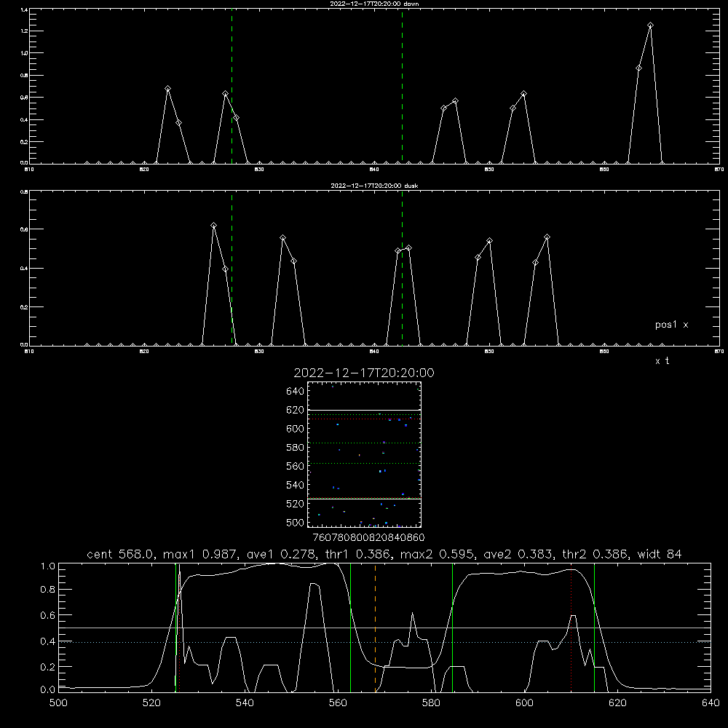Image resolution: width=728 pixels, height=728 pixels.
Task: Click the '580' y-axis label of the small scatter plot
Action: [296, 448]
